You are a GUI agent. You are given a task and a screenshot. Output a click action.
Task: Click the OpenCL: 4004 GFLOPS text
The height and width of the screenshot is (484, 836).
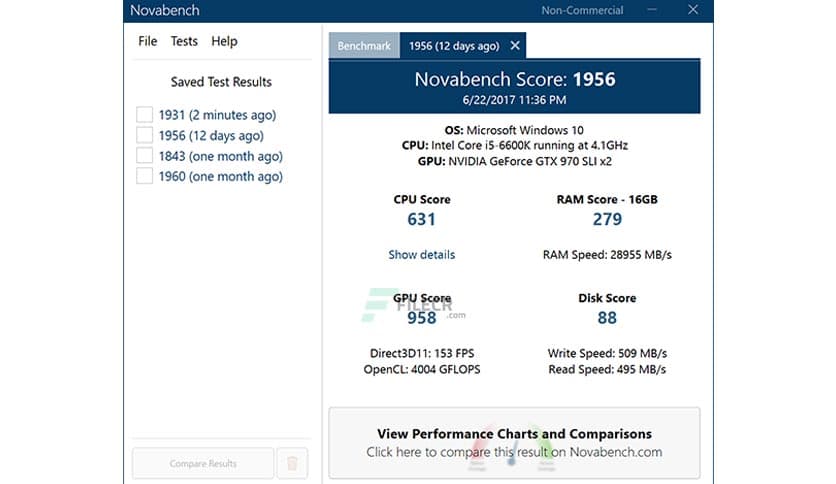click(422, 369)
